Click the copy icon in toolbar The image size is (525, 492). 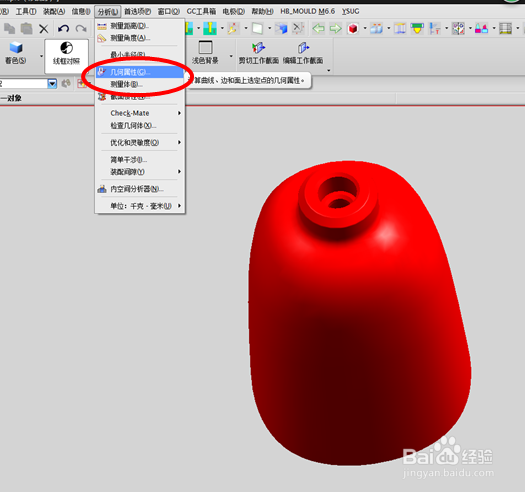[9, 29]
